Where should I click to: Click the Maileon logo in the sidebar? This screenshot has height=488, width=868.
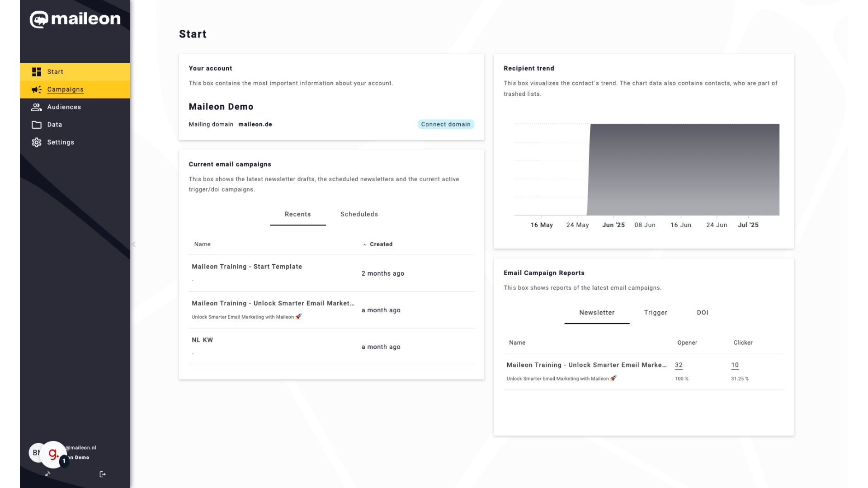click(x=75, y=19)
